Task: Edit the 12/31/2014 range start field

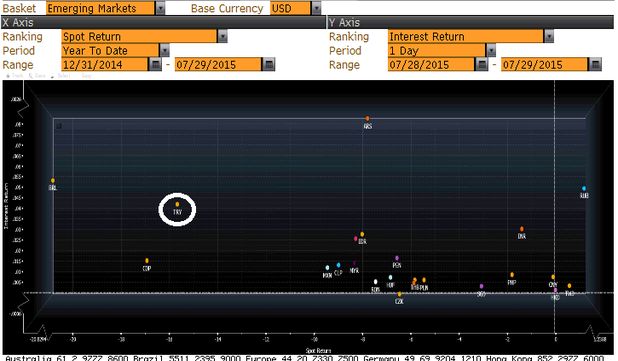Action: point(104,65)
